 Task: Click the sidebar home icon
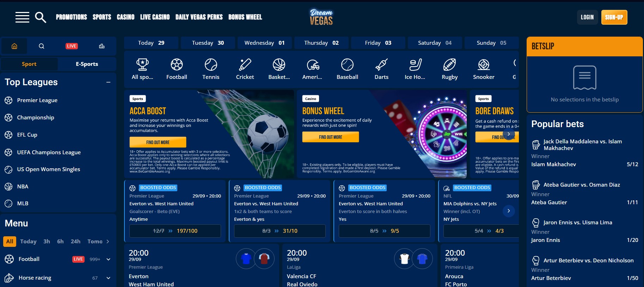tap(14, 46)
